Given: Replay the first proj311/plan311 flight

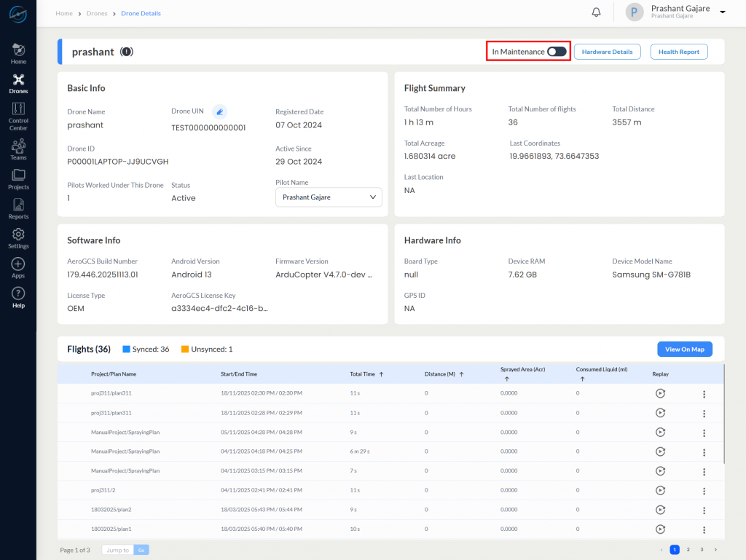Looking at the screenshot, I should click(660, 393).
